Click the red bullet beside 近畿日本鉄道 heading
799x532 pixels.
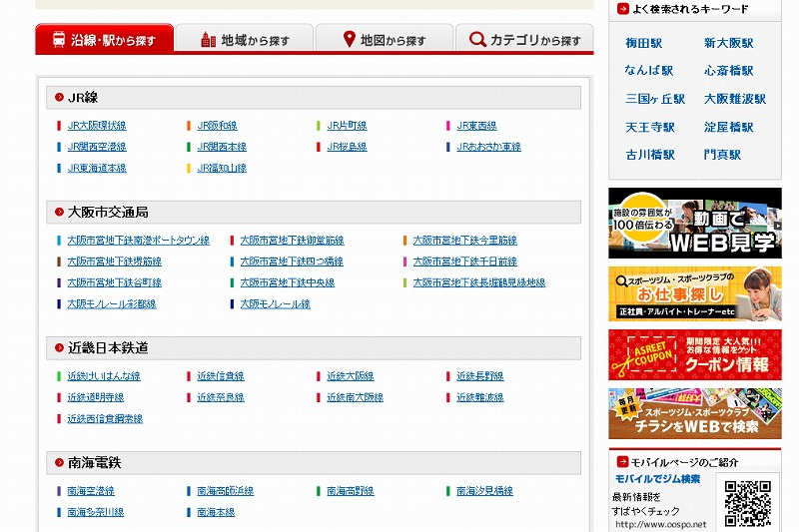59,347
